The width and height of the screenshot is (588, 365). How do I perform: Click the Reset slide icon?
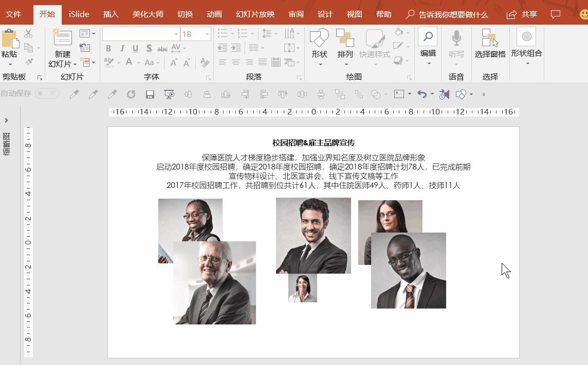(x=85, y=48)
